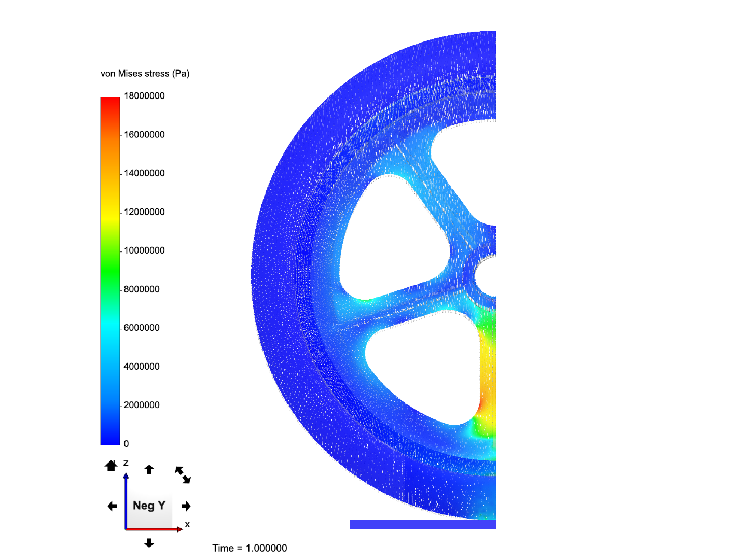
Task: Click the 0 minimum legend value
Action: 127,443
